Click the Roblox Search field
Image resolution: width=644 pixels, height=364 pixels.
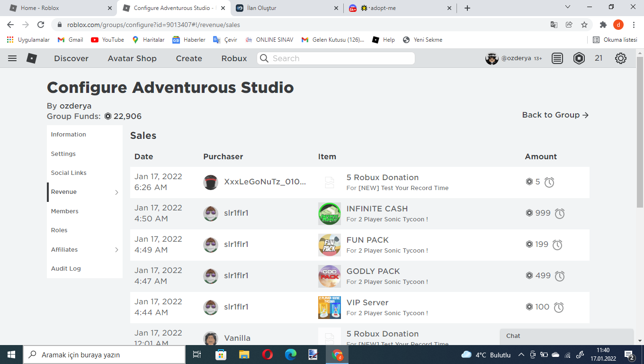coord(336,58)
